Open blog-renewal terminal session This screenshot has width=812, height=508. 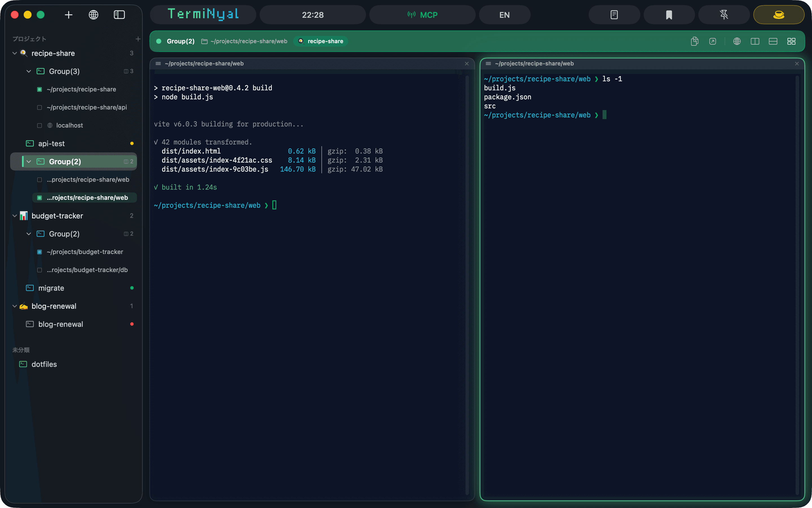coord(60,324)
